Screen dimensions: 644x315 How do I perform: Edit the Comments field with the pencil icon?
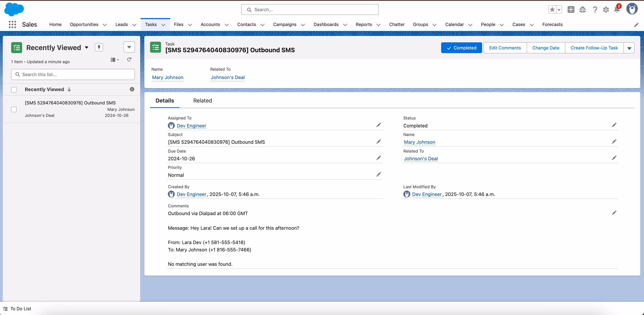pyautogui.click(x=615, y=213)
